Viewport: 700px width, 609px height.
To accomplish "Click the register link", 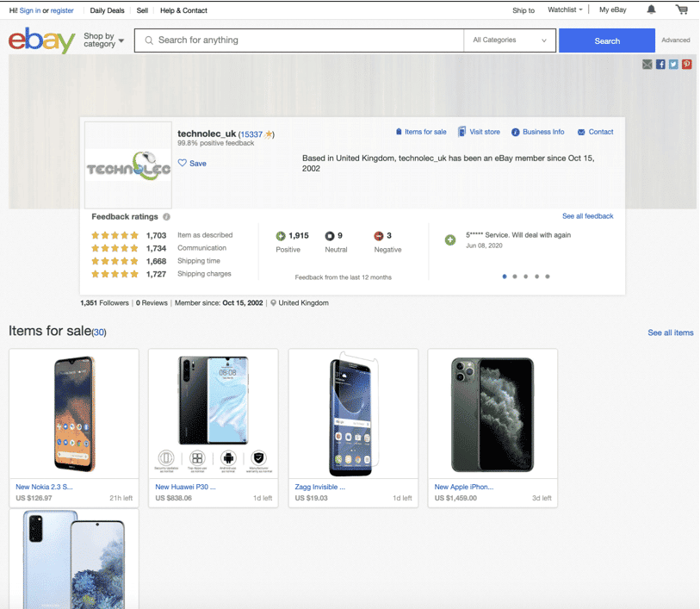I will pos(62,10).
